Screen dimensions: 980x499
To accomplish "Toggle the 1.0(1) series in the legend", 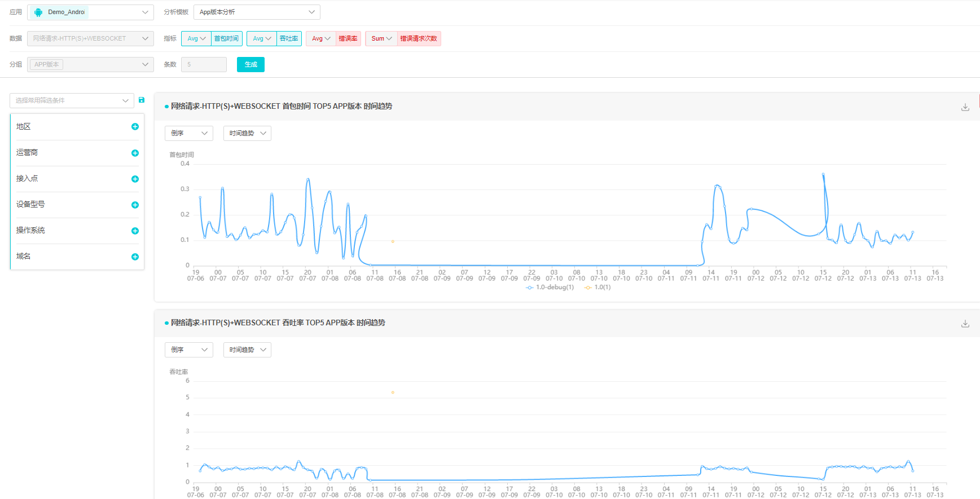I will 598,288.
